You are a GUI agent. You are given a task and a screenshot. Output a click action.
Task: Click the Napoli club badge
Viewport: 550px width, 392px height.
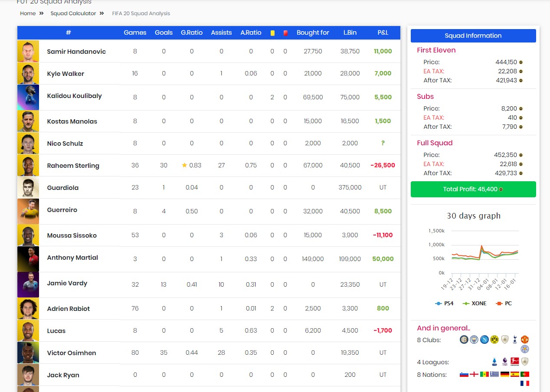(485, 340)
